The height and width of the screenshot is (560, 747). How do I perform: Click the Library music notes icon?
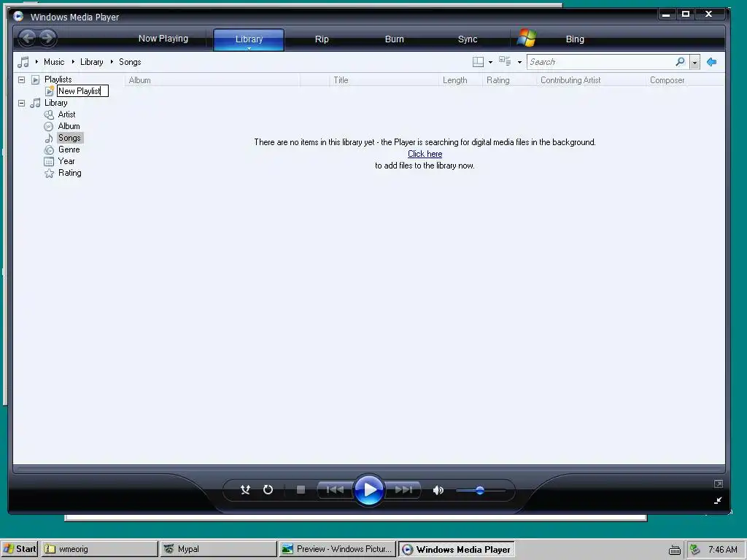click(35, 103)
